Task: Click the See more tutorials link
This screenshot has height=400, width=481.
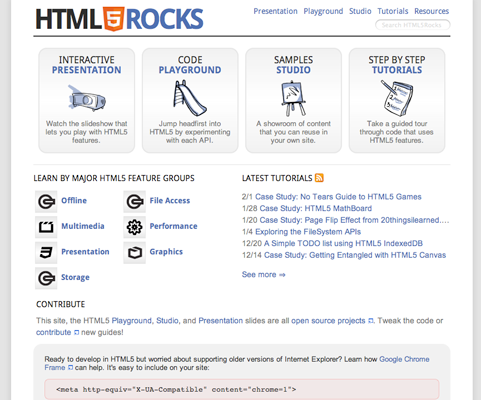Action: coord(264,275)
